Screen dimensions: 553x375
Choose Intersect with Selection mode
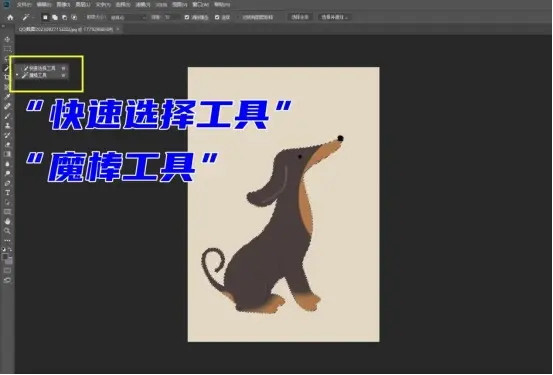[x=74, y=17]
